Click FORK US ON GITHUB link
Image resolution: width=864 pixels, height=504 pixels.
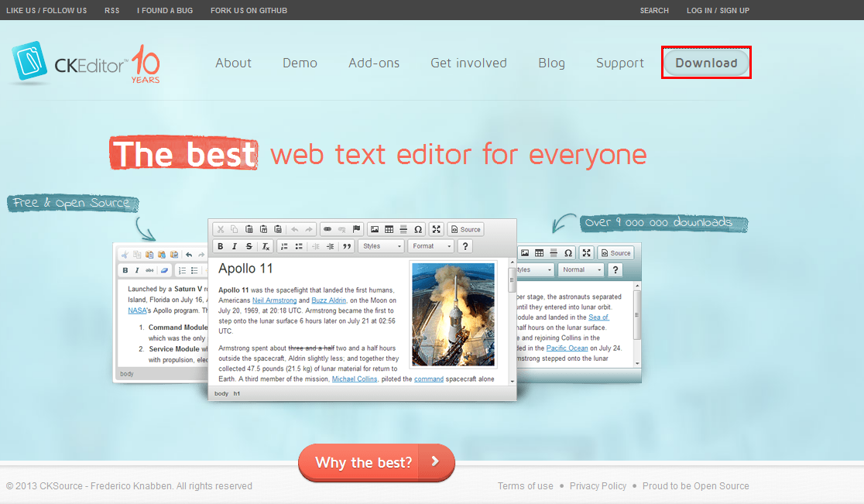pos(249,11)
